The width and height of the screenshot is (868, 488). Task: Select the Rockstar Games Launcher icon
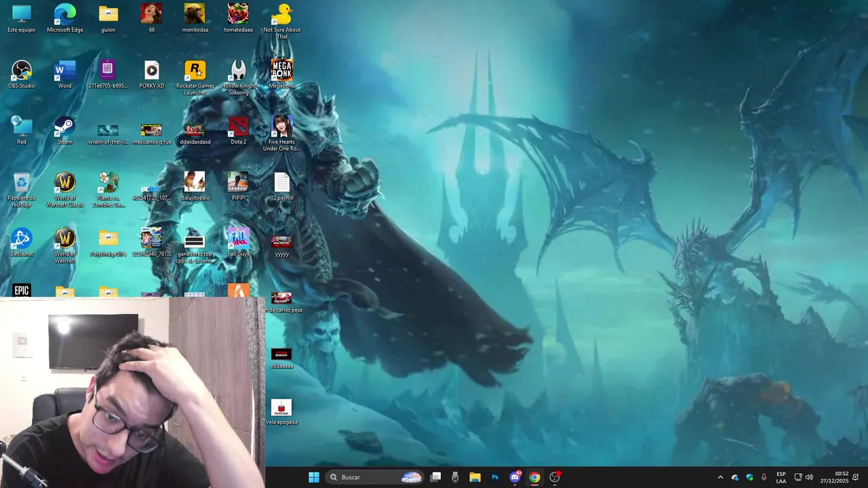coord(195,78)
